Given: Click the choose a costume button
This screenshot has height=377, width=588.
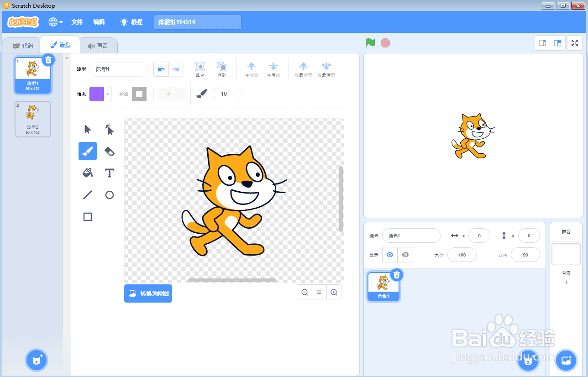Looking at the screenshot, I should click(x=37, y=361).
